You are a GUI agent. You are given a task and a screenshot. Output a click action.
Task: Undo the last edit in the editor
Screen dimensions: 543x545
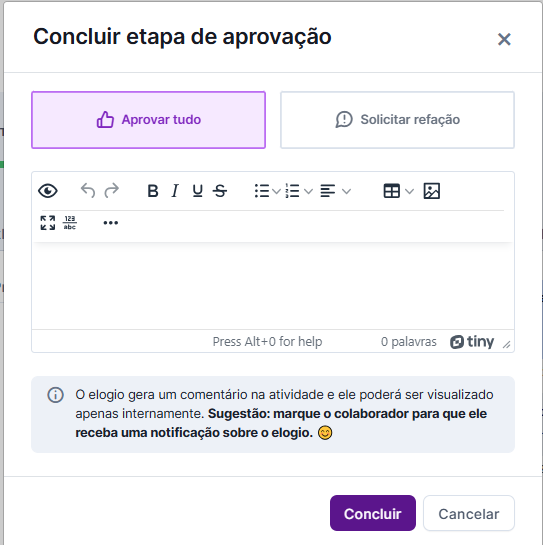pos(88,191)
